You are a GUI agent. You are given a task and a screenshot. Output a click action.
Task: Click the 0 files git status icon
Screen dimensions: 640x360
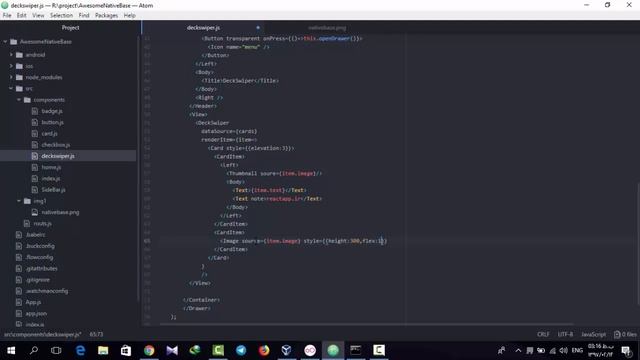tap(625, 334)
